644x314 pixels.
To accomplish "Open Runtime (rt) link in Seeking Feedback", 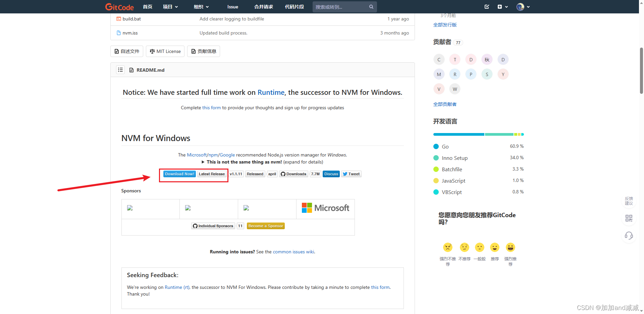I will [x=177, y=287].
